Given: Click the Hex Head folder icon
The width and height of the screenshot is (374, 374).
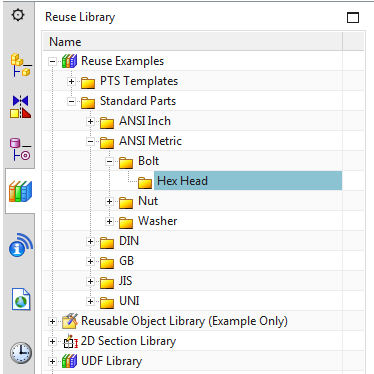Looking at the screenshot, I should 145,182.
